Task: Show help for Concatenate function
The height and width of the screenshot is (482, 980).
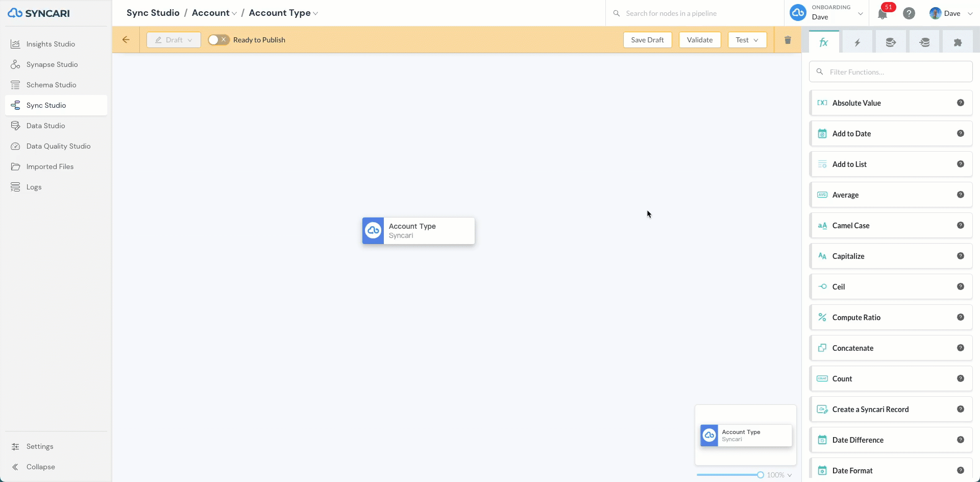Action: (961, 348)
